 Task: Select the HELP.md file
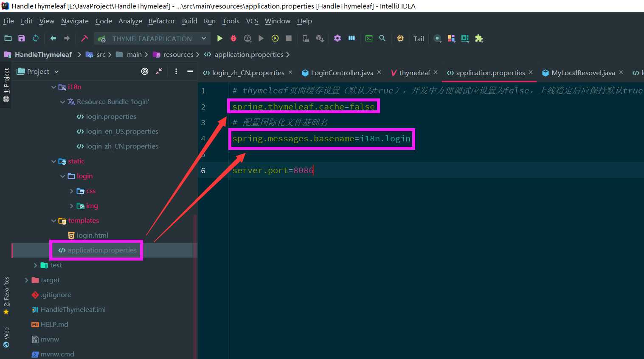54,325
